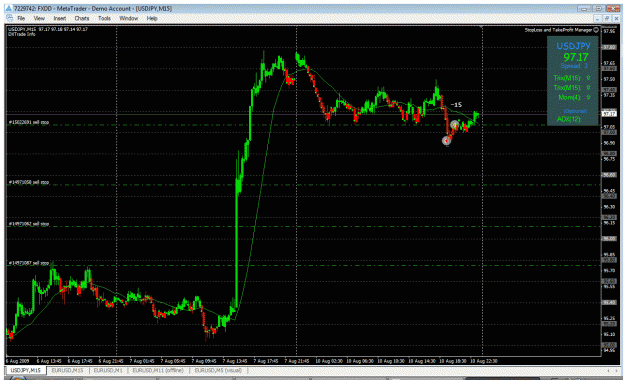The height and width of the screenshot is (380, 625).
Task: Open the Tools menu
Action: pyautogui.click(x=104, y=18)
